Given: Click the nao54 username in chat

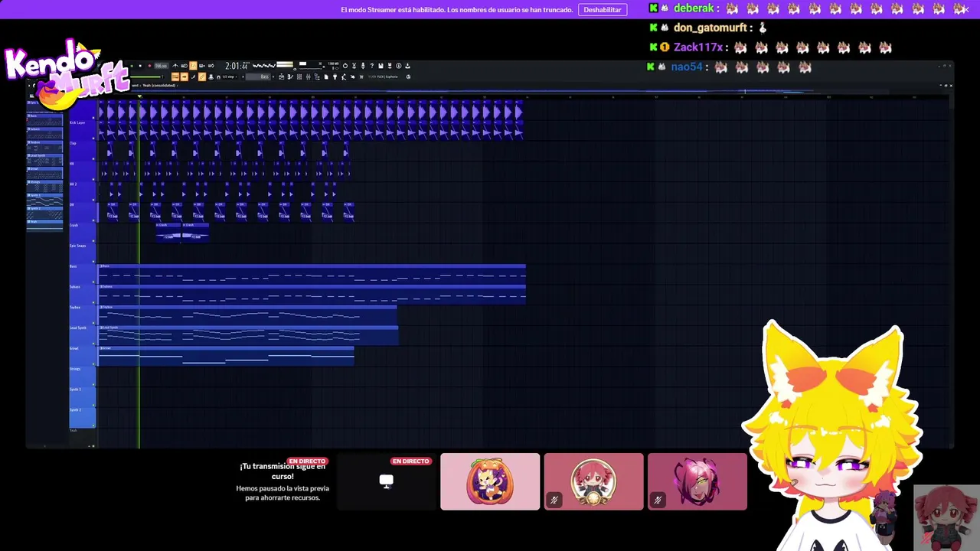Looking at the screenshot, I should 687,67.
